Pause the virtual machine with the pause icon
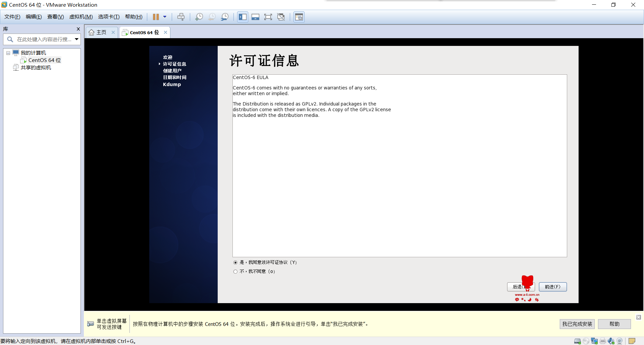The width and height of the screenshot is (644, 345). 156,17
